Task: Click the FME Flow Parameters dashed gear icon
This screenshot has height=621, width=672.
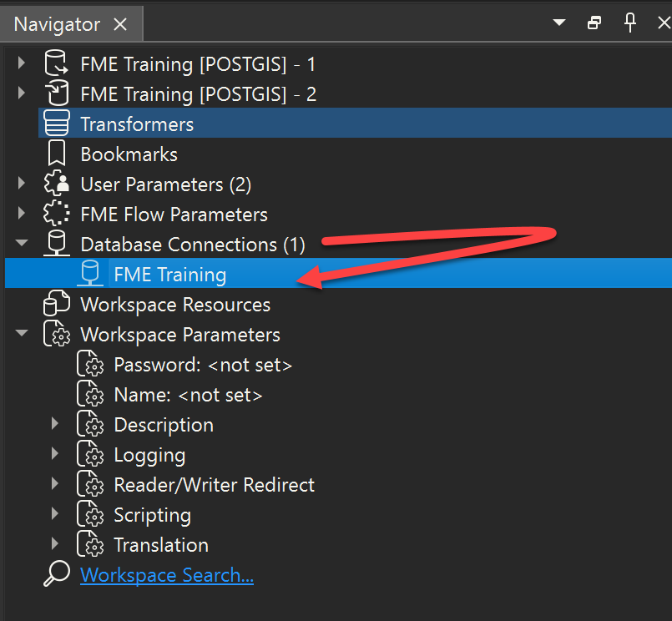Action: pos(56,215)
